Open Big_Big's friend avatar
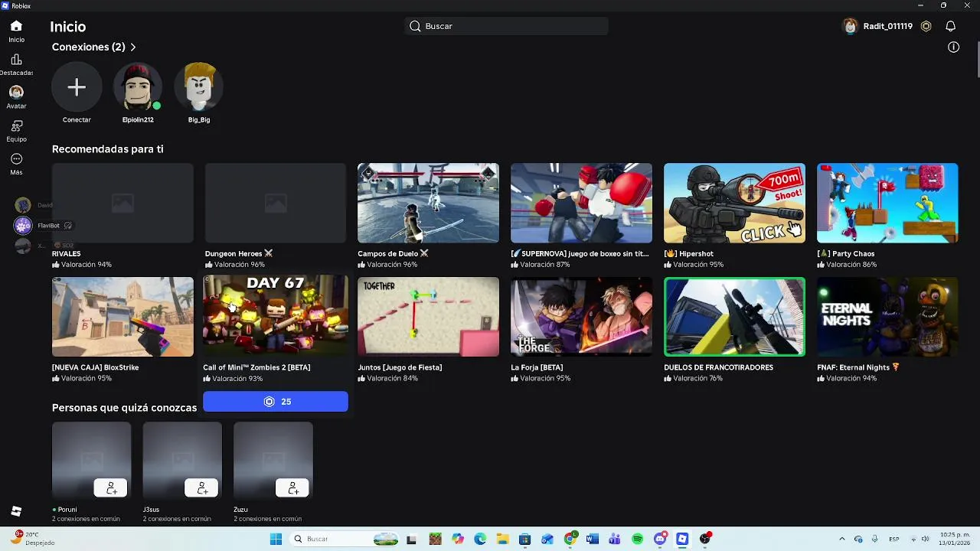The height and width of the screenshot is (551, 980). [x=199, y=87]
